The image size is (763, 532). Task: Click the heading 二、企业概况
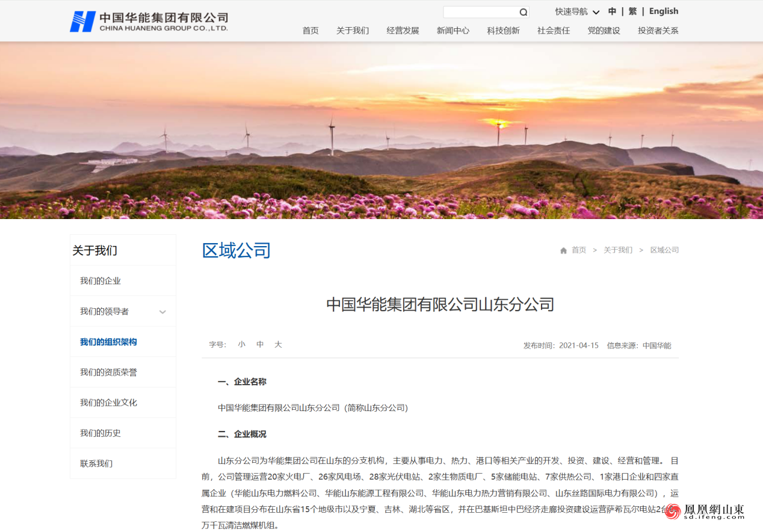tap(242, 434)
